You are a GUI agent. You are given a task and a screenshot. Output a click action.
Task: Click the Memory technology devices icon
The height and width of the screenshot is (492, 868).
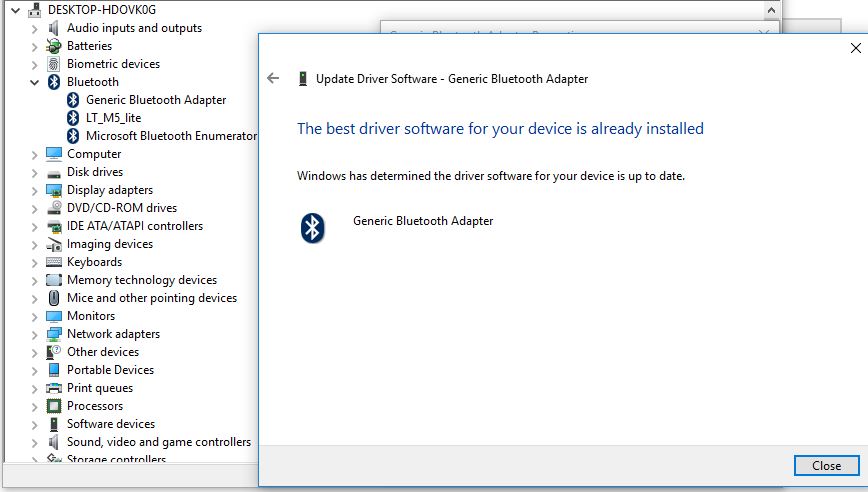pyautogui.click(x=54, y=280)
